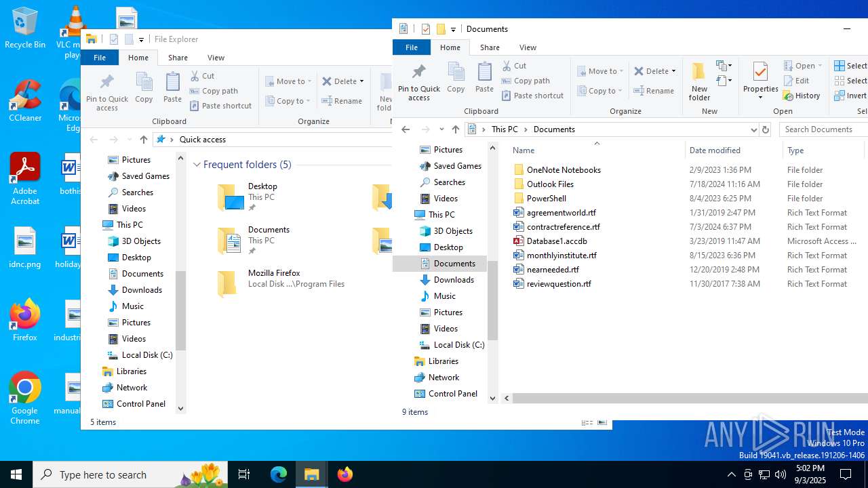Click Paste icon in File Explorer window ribbon
868x488 pixels.
click(172, 87)
